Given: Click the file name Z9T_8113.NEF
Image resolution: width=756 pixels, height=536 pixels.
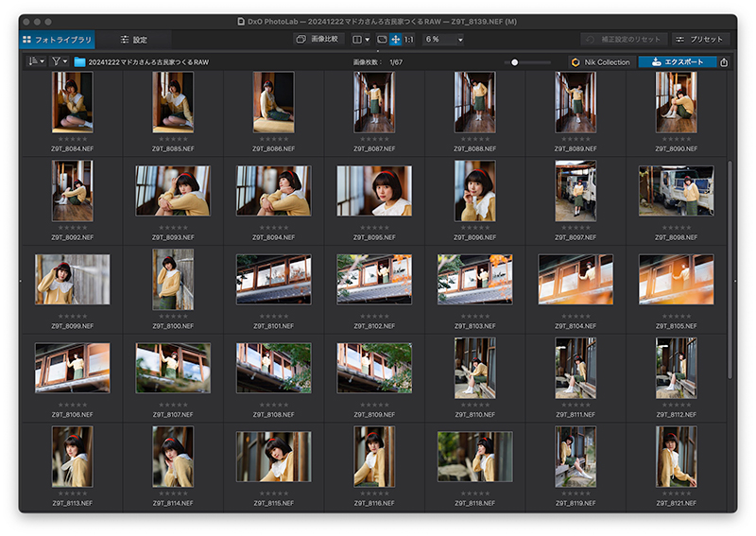Looking at the screenshot, I should click(73, 503).
